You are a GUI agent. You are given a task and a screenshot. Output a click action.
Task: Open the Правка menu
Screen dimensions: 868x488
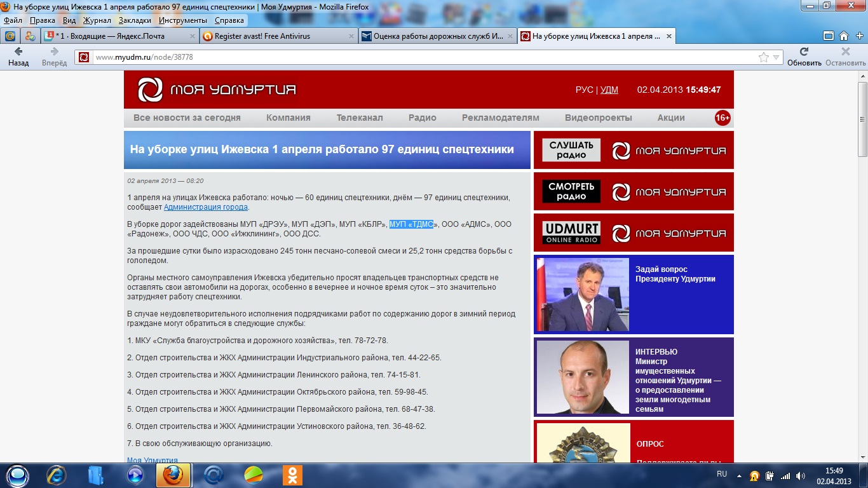[43, 20]
